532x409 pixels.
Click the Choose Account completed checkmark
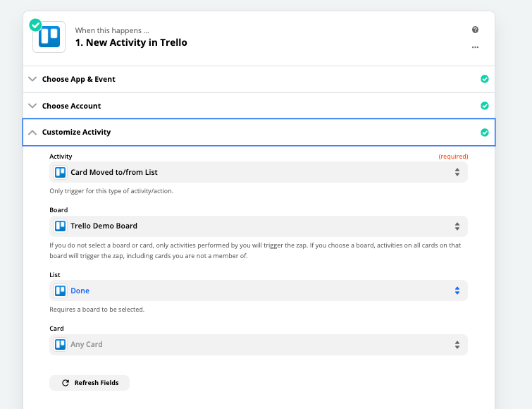coord(484,106)
